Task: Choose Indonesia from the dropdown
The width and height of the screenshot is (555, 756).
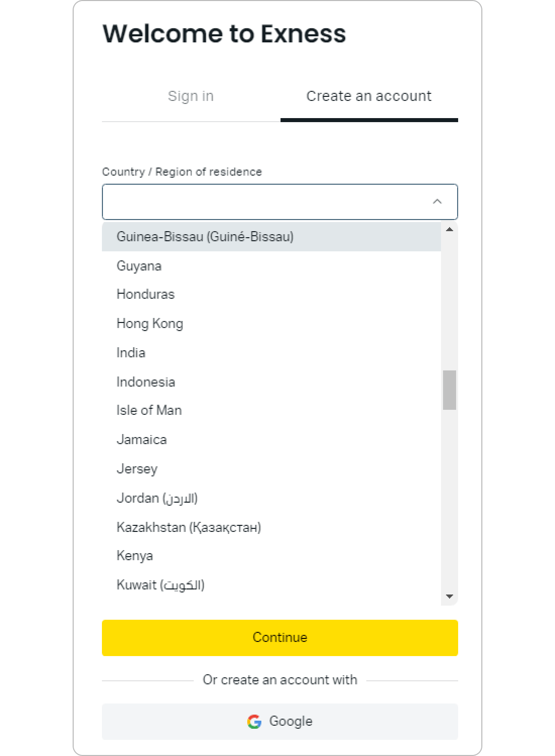Action: [271, 382]
